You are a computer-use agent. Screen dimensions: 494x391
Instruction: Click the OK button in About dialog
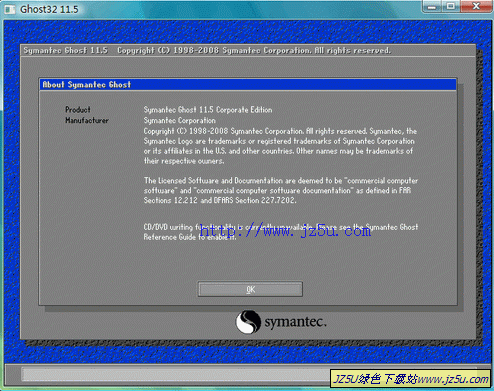click(250, 289)
